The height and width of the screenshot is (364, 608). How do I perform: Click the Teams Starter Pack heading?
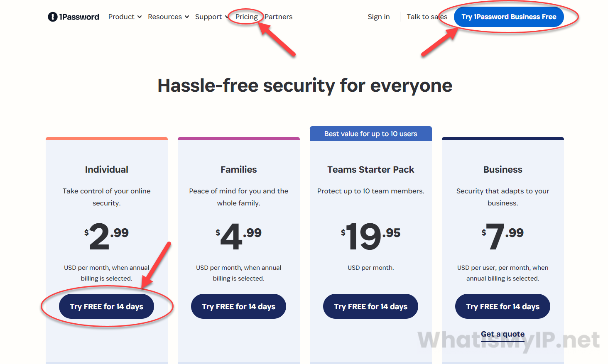(370, 169)
